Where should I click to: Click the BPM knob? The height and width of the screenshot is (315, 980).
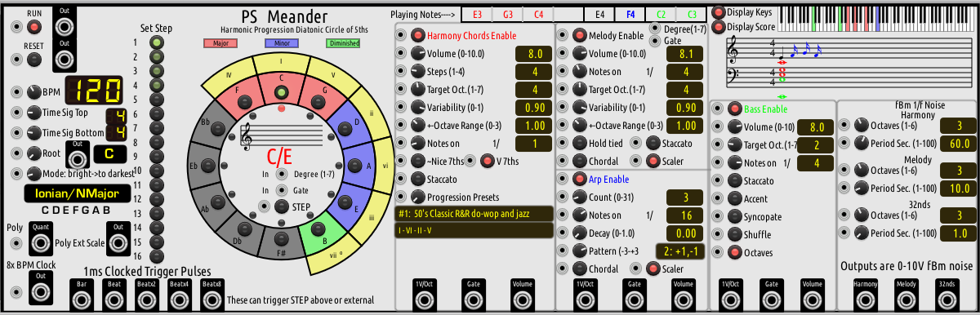point(33,91)
